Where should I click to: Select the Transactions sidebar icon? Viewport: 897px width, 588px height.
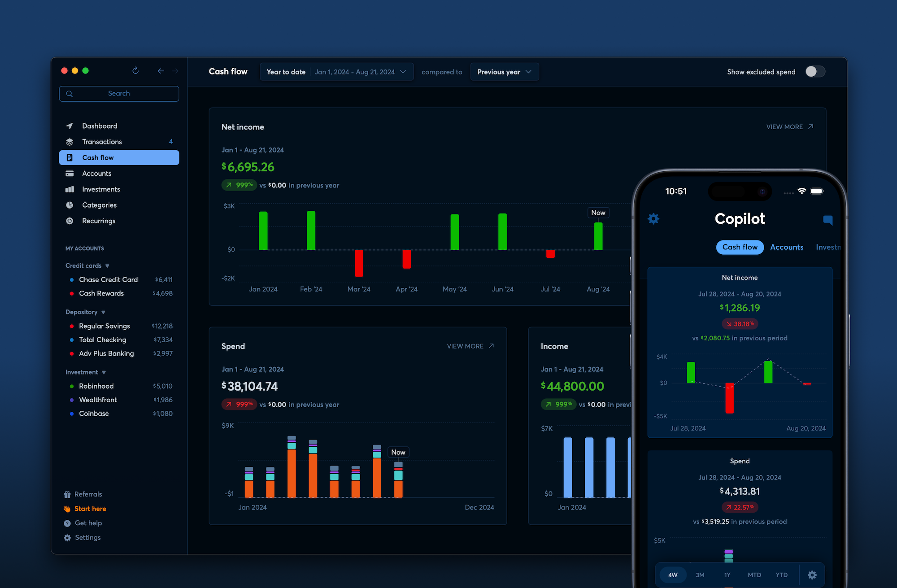point(70,141)
